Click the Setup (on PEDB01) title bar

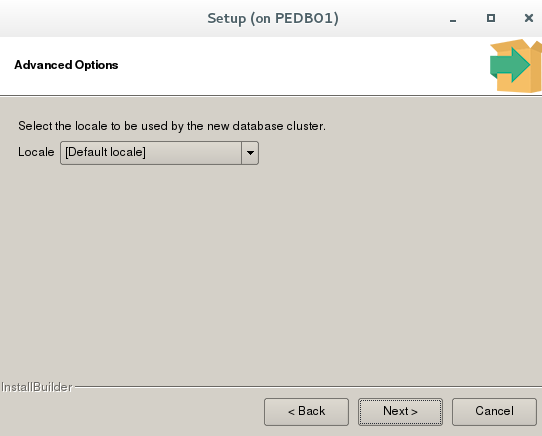(x=273, y=18)
